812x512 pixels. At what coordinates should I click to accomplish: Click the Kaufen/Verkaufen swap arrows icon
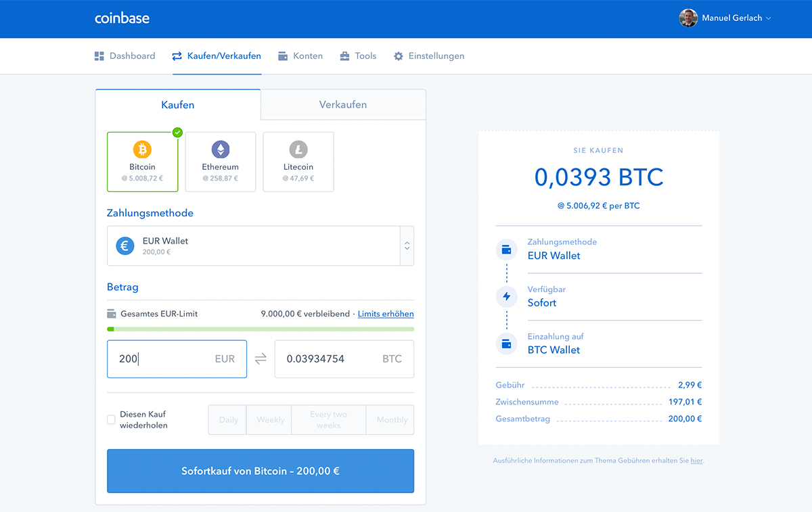point(177,56)
